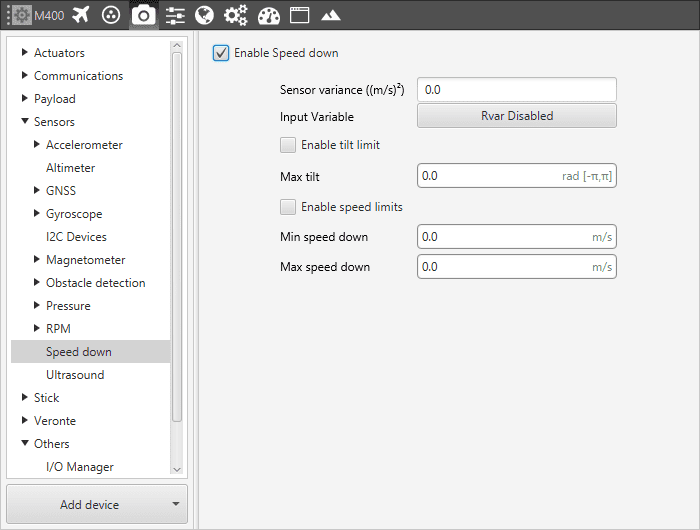Expand the Stick tree node
The image size is (700, 530).
[25, 397]
